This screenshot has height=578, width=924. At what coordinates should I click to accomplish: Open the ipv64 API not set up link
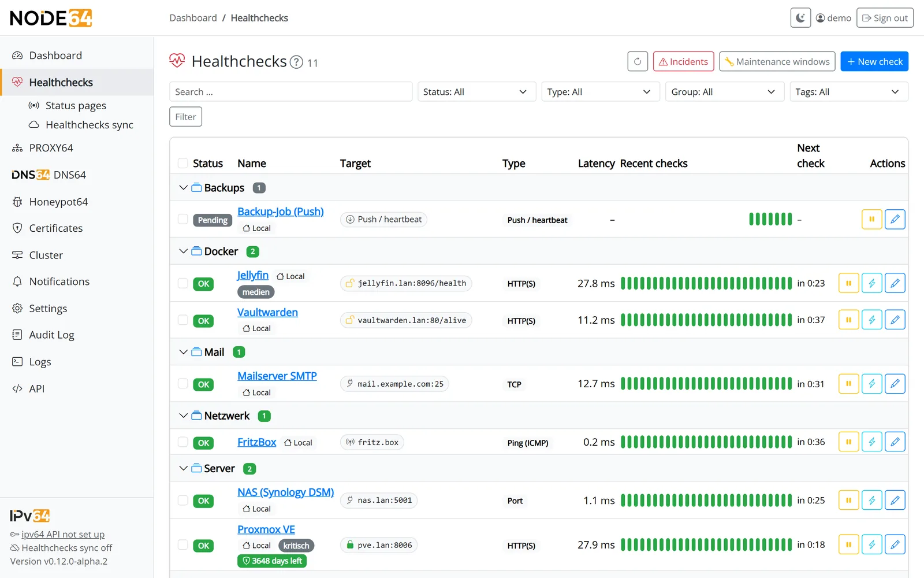pos(63,535)
